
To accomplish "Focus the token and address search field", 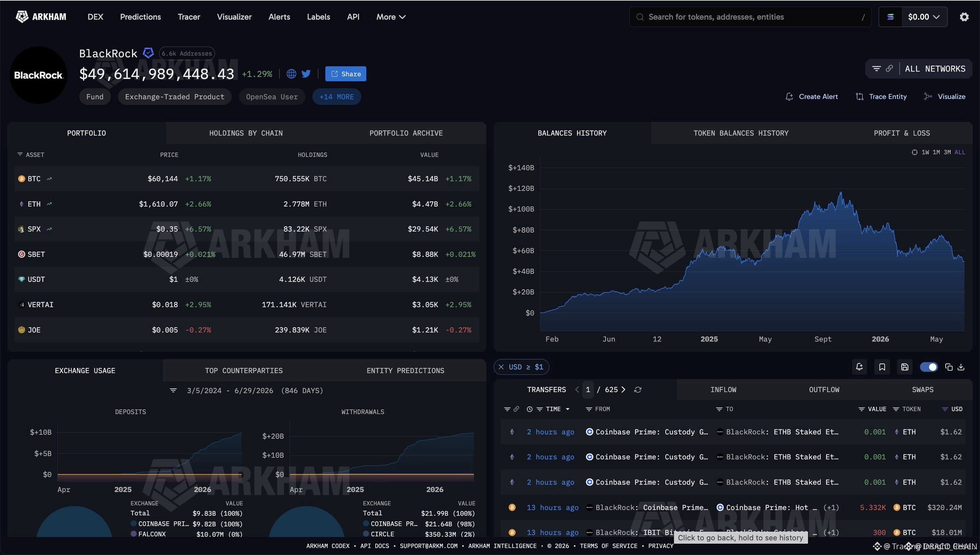I will [750, 17].
